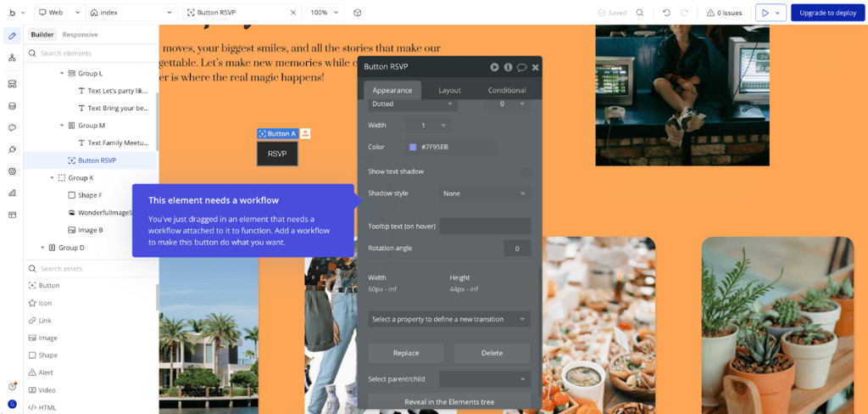The image size is (868, 414).
Task: Switch to the Appearance tab
Action: pos(392,90)
